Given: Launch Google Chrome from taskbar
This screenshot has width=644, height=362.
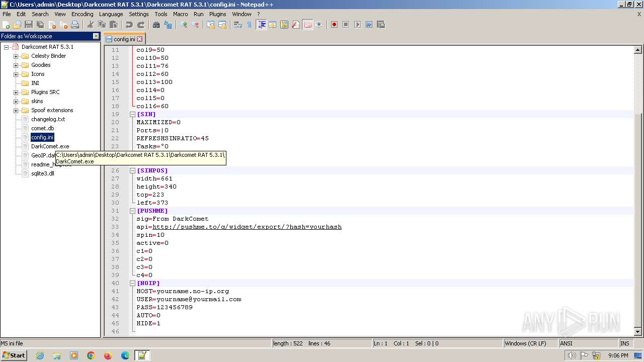Looking at the screenshot, I should pos(91,355).
